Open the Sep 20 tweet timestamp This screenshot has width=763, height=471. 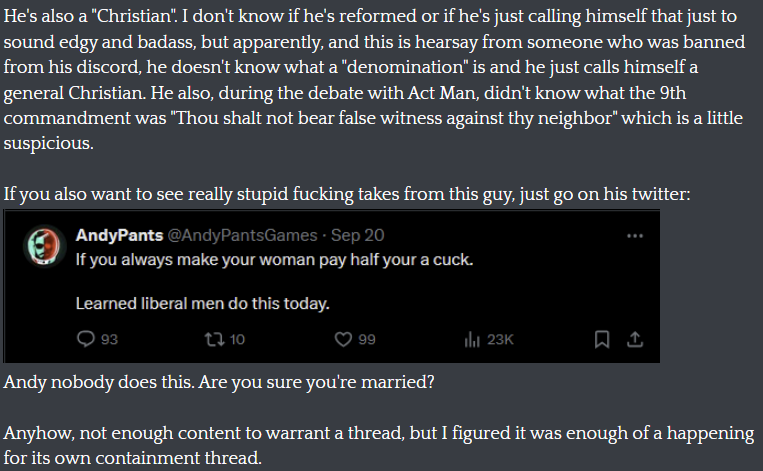[x=358, y=236]
